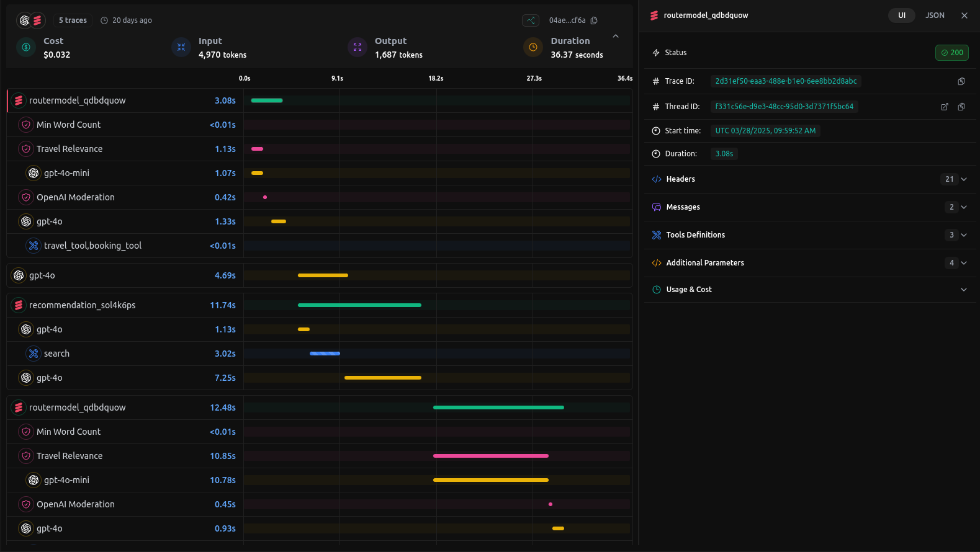Select the recommendation_sol4k6ps trace row
This screenshot has width=980, height=552.
(82, 305)
